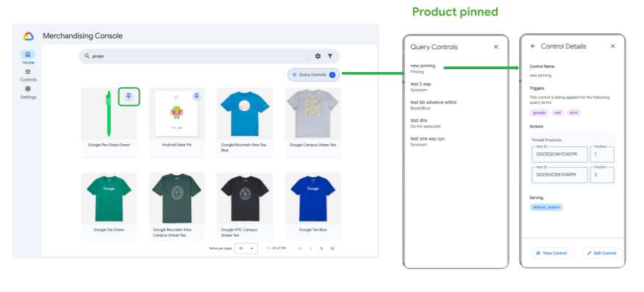Click the google search input field
644x292 pixels.
click(197, 56)
